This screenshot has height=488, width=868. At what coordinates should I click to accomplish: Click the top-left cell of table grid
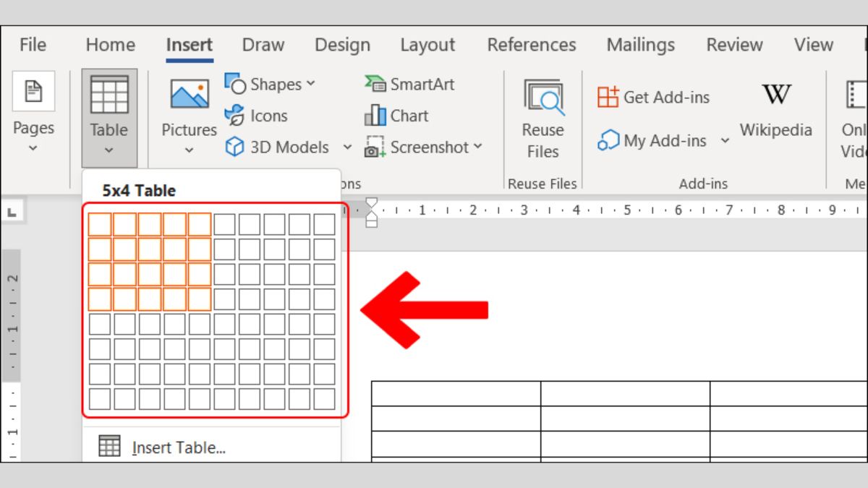(100, 224)
